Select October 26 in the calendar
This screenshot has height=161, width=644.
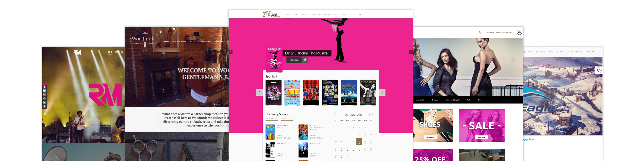coord(359,149)
